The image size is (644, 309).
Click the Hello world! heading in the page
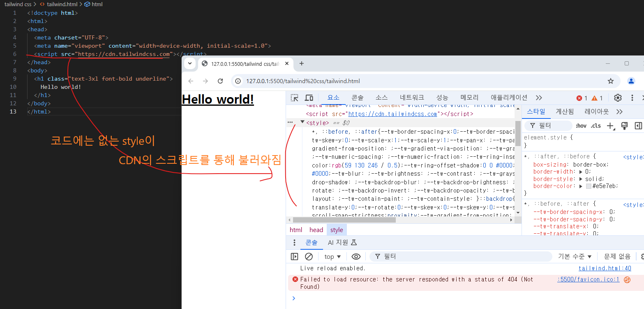tap(218, 100)
